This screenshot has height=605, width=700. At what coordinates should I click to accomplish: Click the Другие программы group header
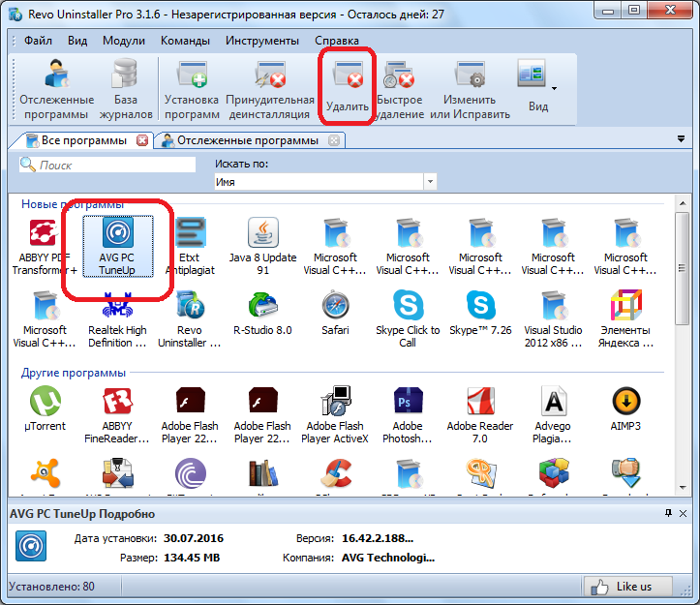74,373
